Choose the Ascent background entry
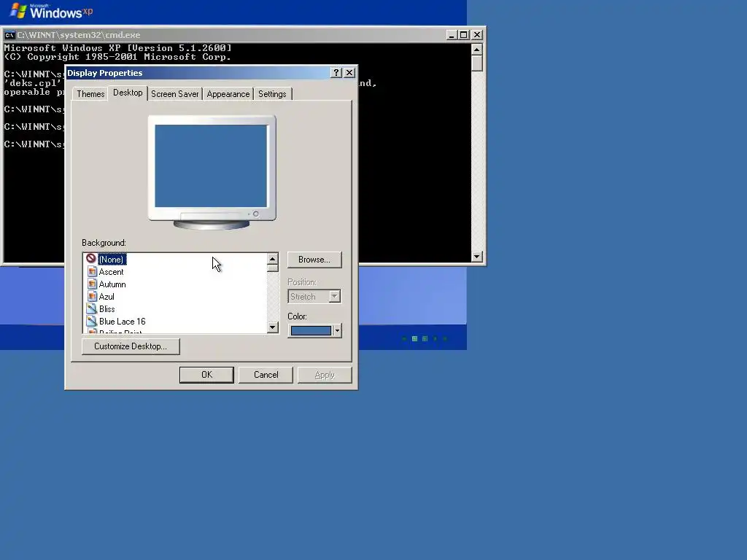The image size is (747, 560). 111,272
